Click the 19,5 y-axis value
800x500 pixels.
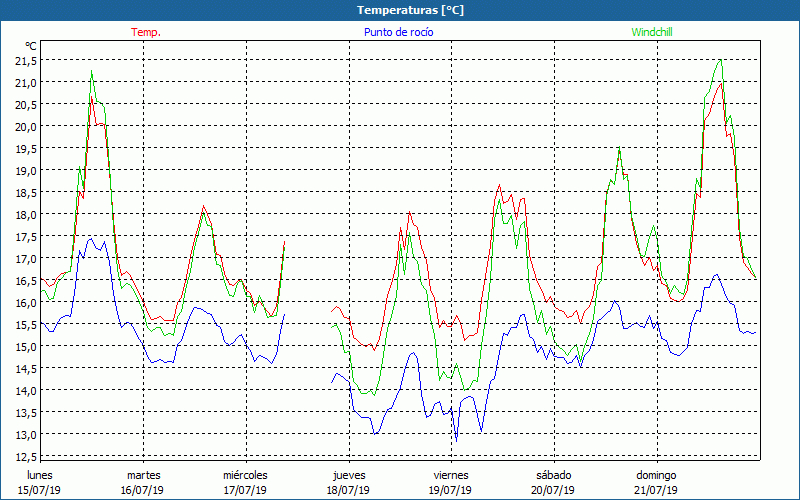point(27,148)
